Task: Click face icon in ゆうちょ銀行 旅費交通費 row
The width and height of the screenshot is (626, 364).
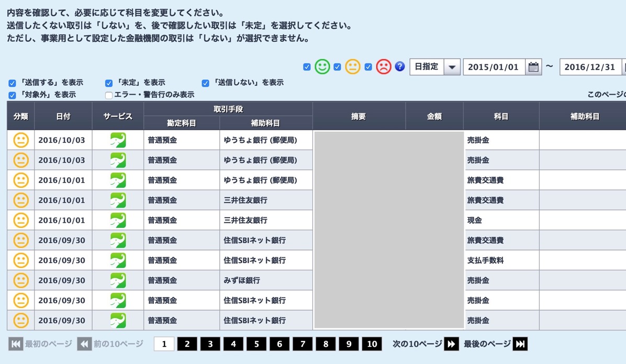Action: coord(21,180)
